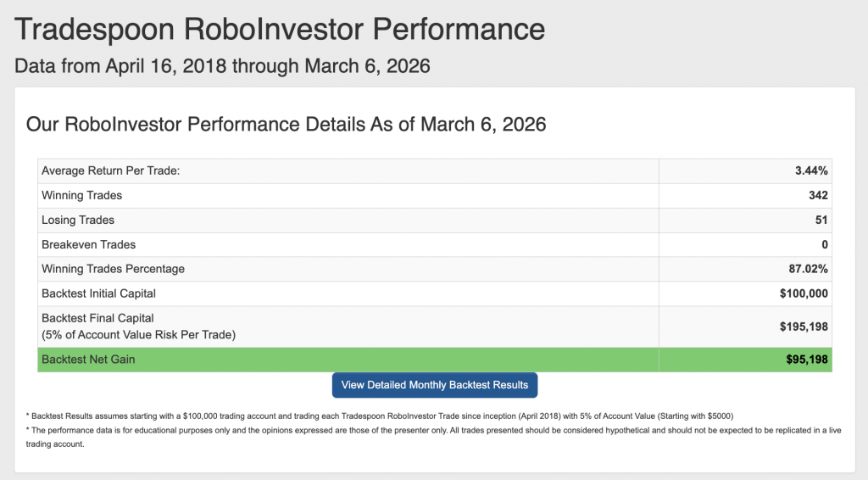The image size is (868, 480).
Task: Click the Performance Details As of March 6 heading
Action: (x=287, y=125)
